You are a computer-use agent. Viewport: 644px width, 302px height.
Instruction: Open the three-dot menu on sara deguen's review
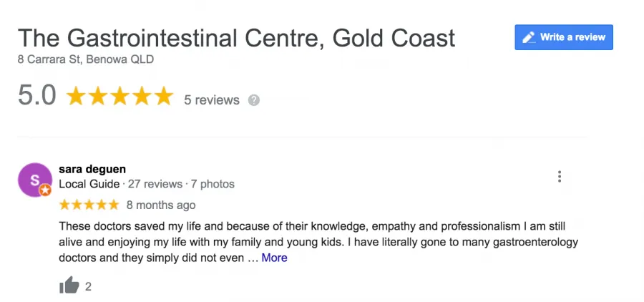tap(560, 176)
